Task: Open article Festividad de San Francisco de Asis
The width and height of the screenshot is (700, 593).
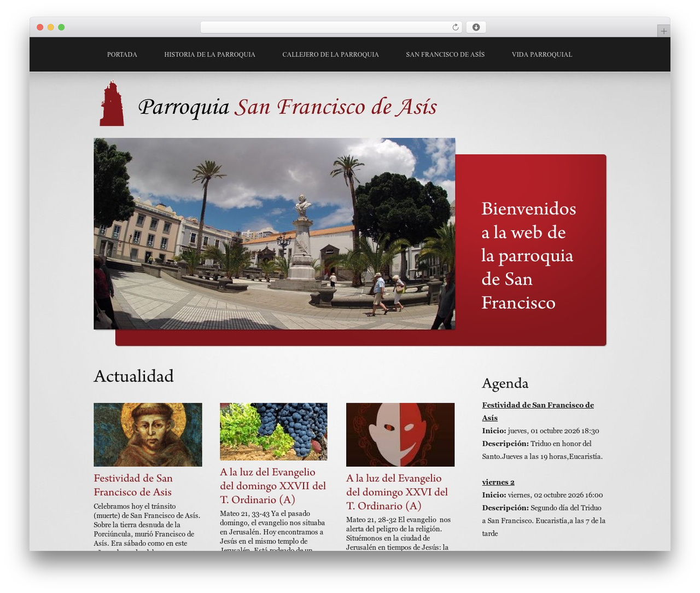Action: pyautogui.click(x=133, y=485)
